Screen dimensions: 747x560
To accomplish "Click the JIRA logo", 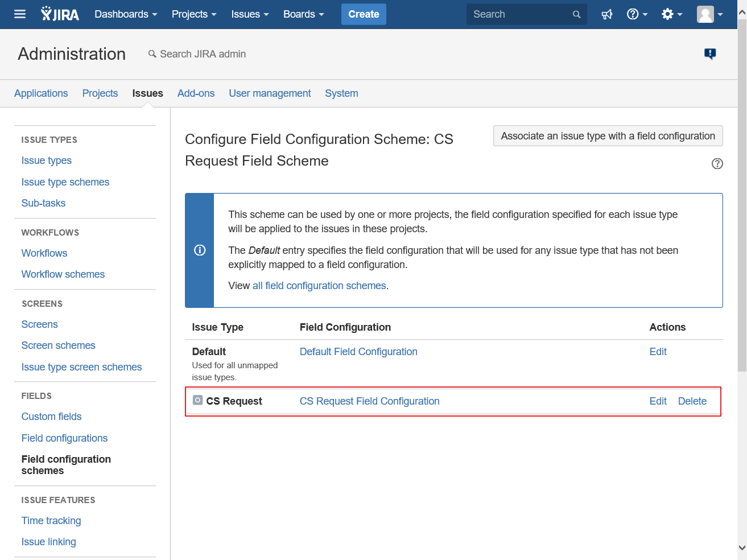I will 60,14.
